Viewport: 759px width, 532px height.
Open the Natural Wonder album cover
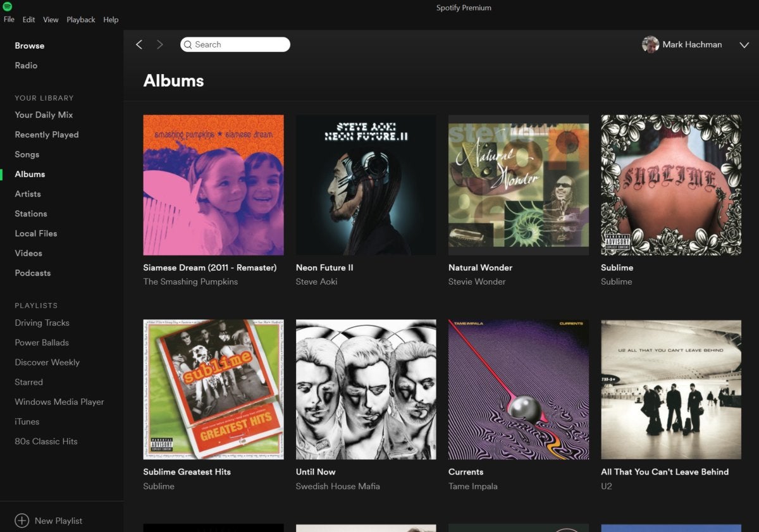519,185
